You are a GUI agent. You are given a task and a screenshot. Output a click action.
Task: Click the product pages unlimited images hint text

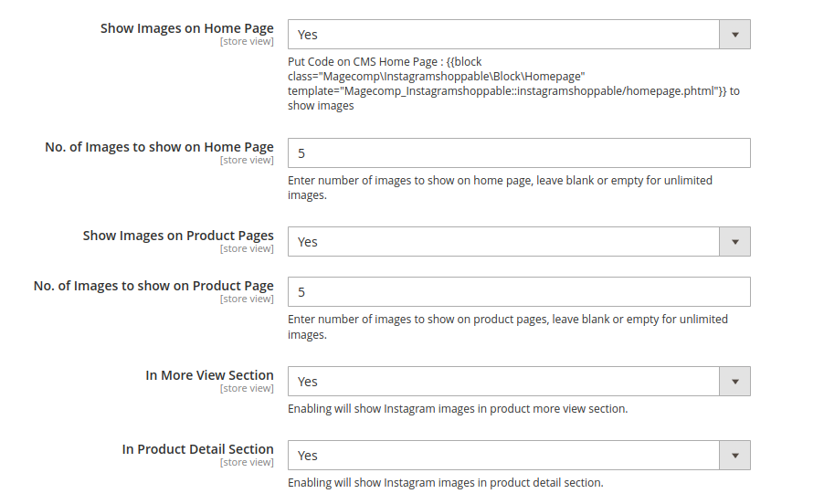(508, 327)
